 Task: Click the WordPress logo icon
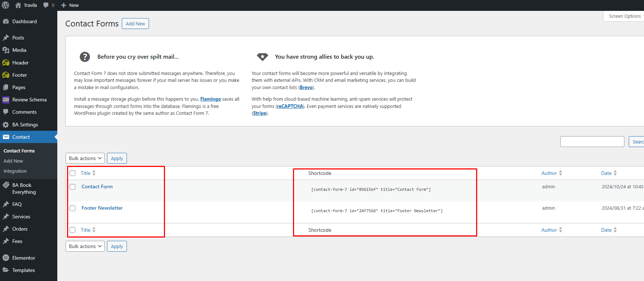click(5, 5)
